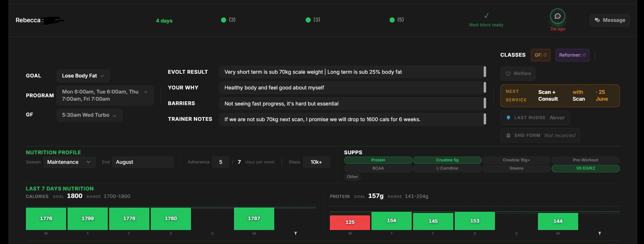
Task: Toggle the BCAA supplement chip
Action: (378, 168)
